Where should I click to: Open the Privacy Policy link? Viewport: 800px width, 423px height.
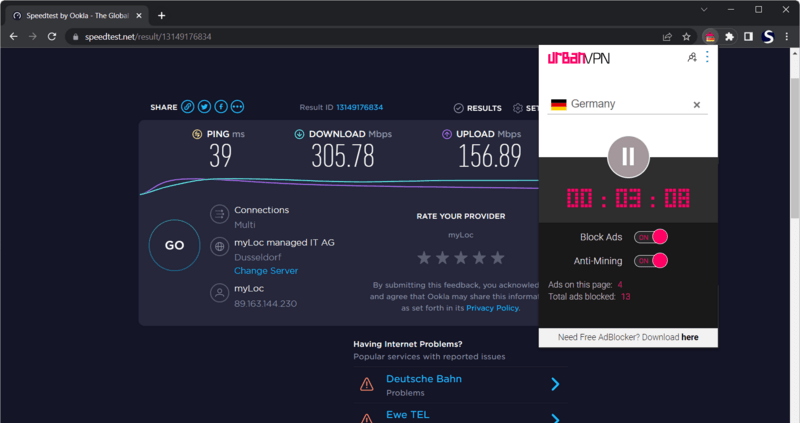click(492, 308)
